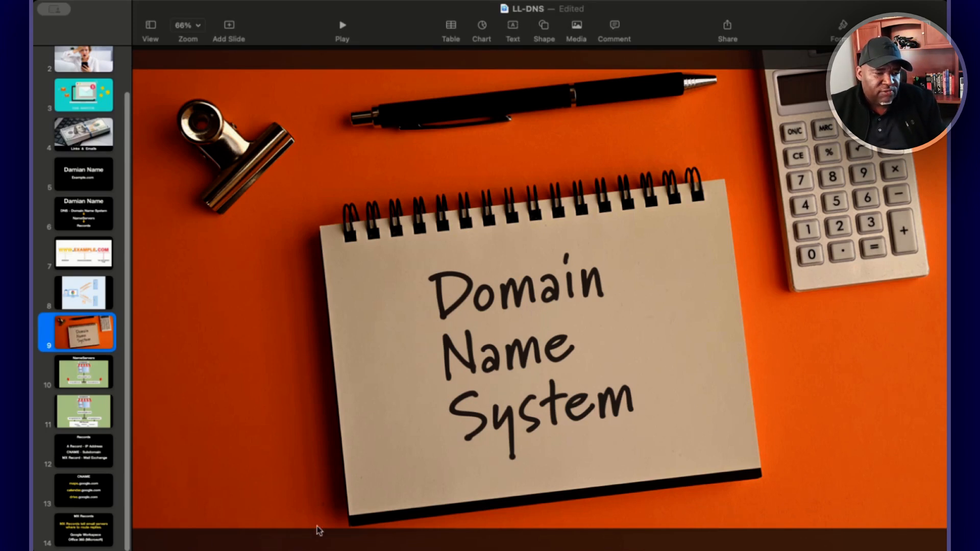The height and width of the screenshot is (551, 980).
Task: Select slide 3 thumbnail
Action: tap(84, 95)
